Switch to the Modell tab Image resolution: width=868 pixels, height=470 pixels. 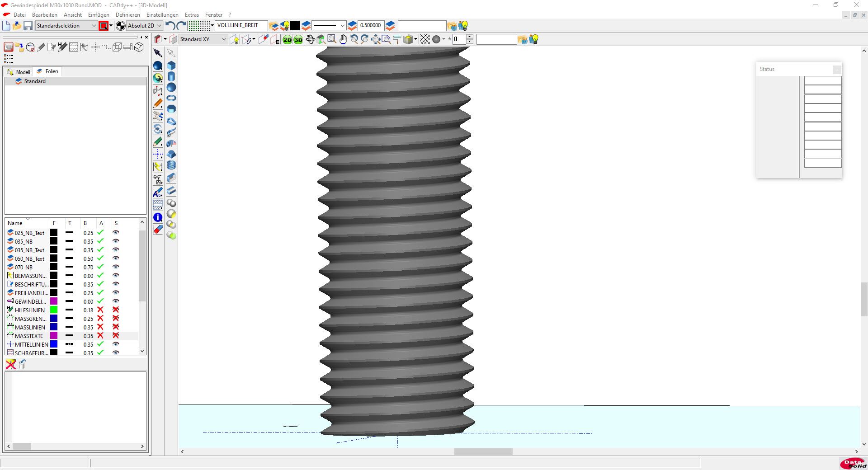(19, 72)
